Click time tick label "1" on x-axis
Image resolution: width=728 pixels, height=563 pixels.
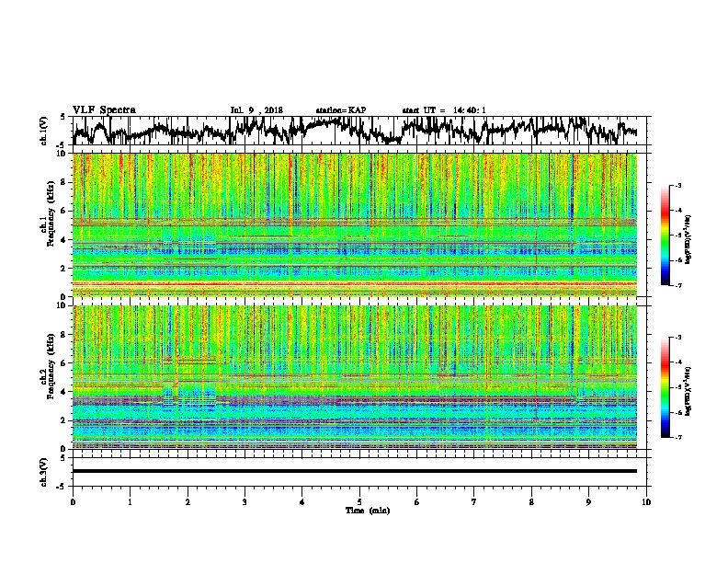click(x=130, y=502)
